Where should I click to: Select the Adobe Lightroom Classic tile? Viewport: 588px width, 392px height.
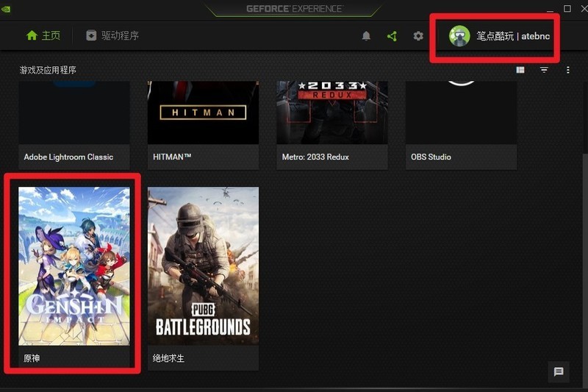[x=74, y=125]
